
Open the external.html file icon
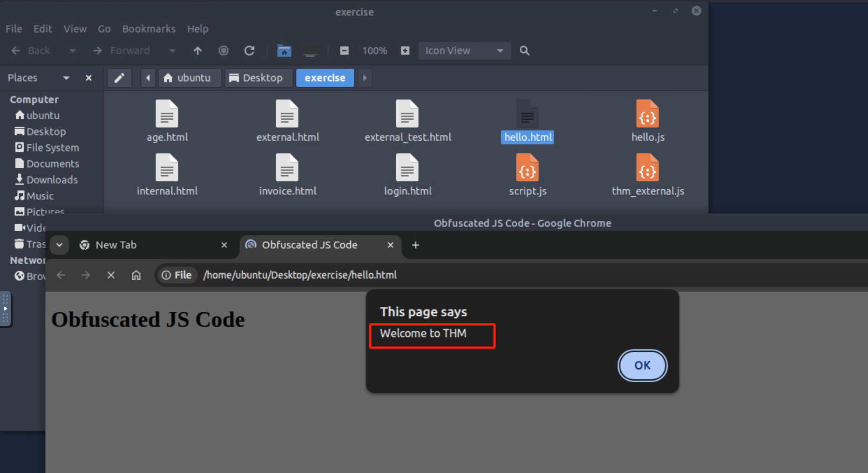tap(287, 114)
